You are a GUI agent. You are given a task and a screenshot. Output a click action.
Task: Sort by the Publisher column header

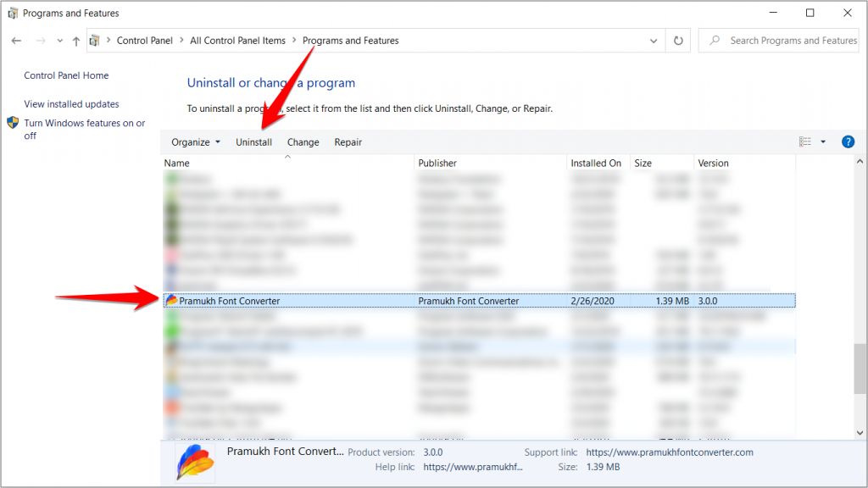(491, 164)
